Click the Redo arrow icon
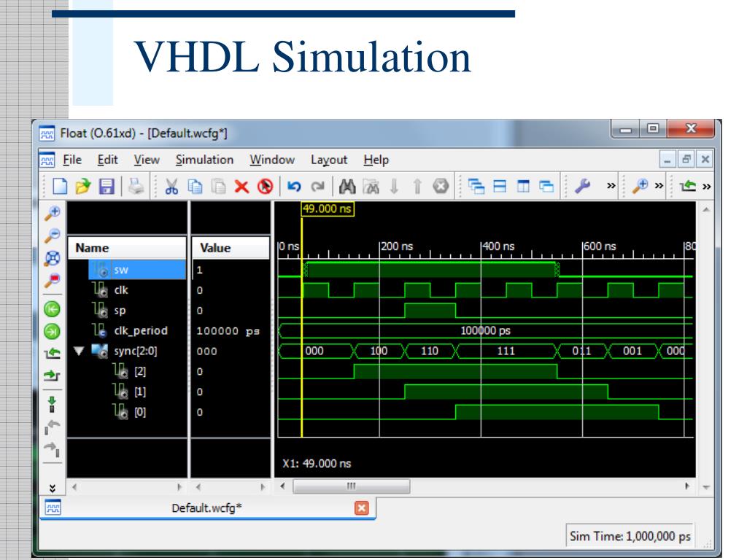Screen dimensions: 747x560 click(317, 186)
